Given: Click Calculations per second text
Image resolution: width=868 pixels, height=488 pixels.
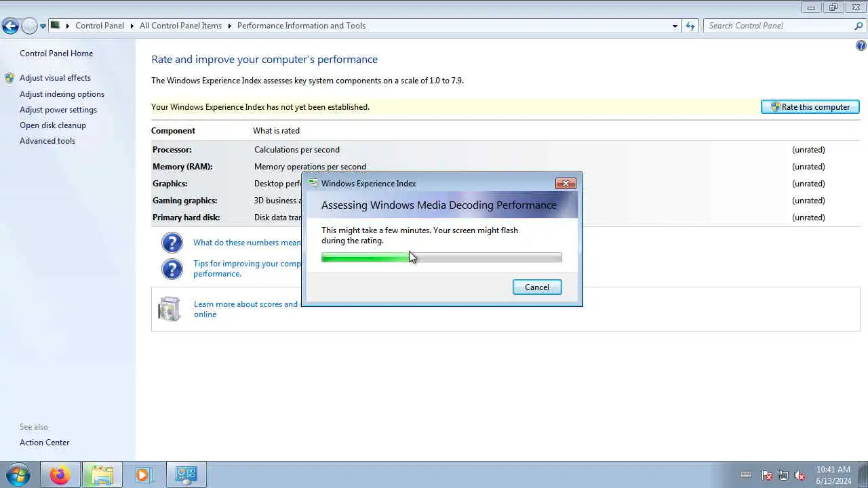Looking at the screenshot, I should pyautogui.click(x=297, y=150).
